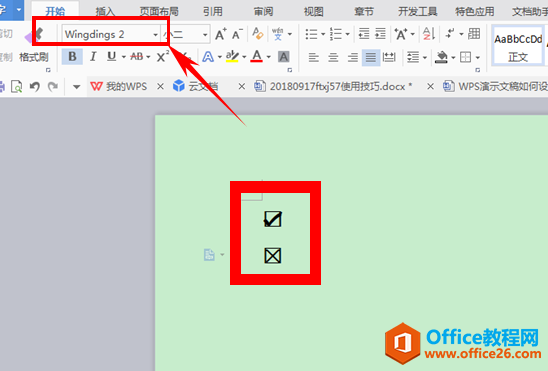Click the align right icon
Viewport: 548px width, 371px height.
coord(353,57)
